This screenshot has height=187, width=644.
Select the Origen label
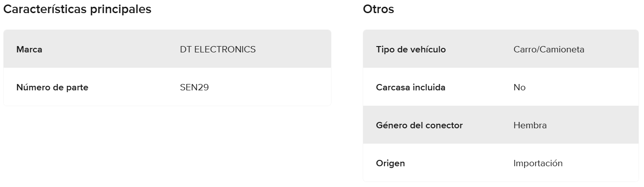point(390,164)
